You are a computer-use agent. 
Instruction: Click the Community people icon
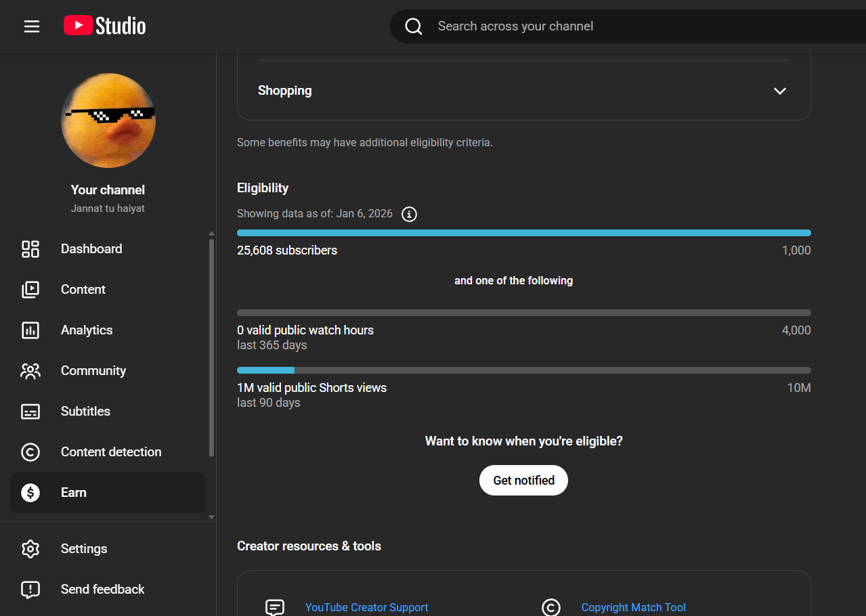point(30,371)
